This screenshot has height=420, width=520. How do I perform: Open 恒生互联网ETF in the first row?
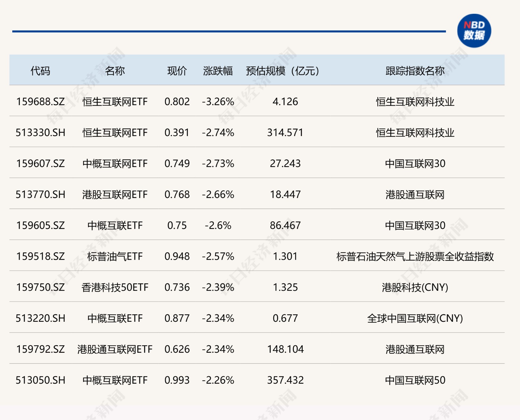(115, 101)
